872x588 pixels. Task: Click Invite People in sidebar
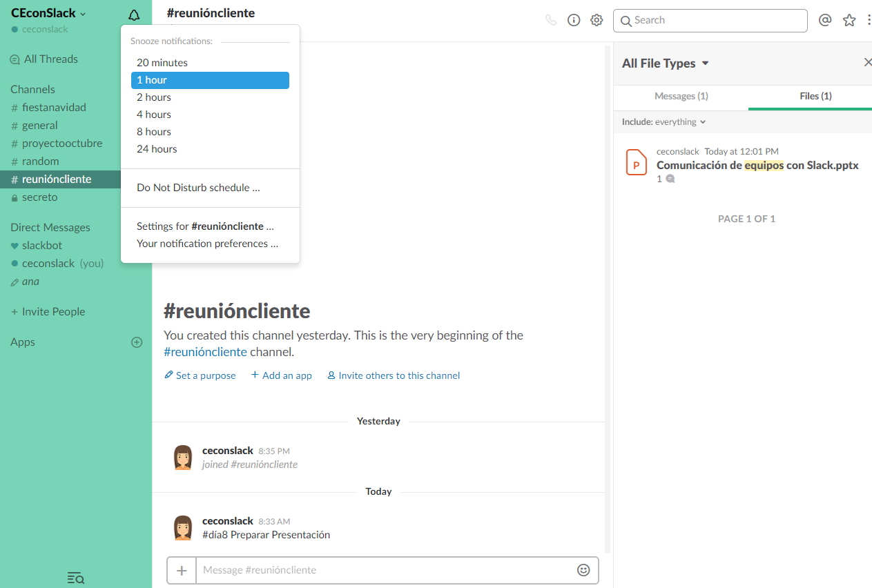(x=48, y=312)
